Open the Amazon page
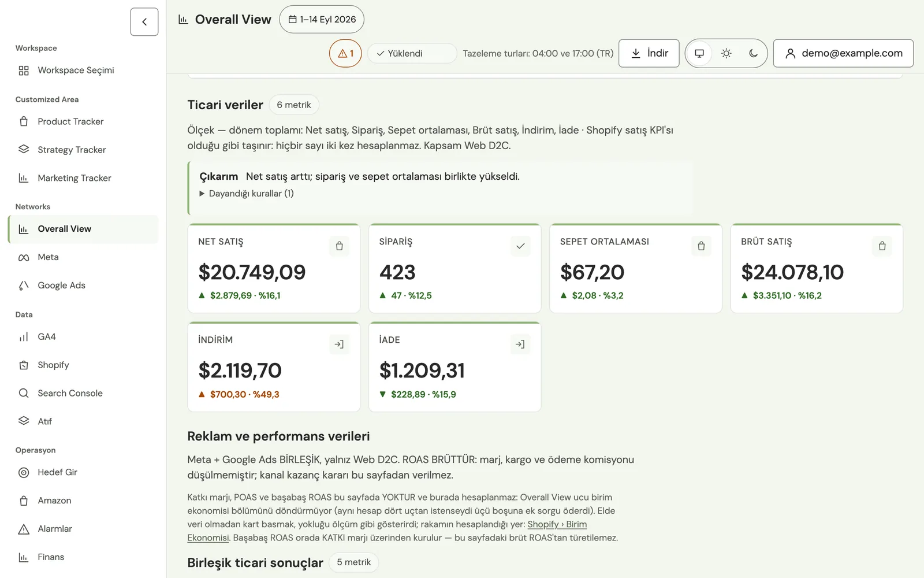This screenshot has width=924, height=578. [83, 501]
